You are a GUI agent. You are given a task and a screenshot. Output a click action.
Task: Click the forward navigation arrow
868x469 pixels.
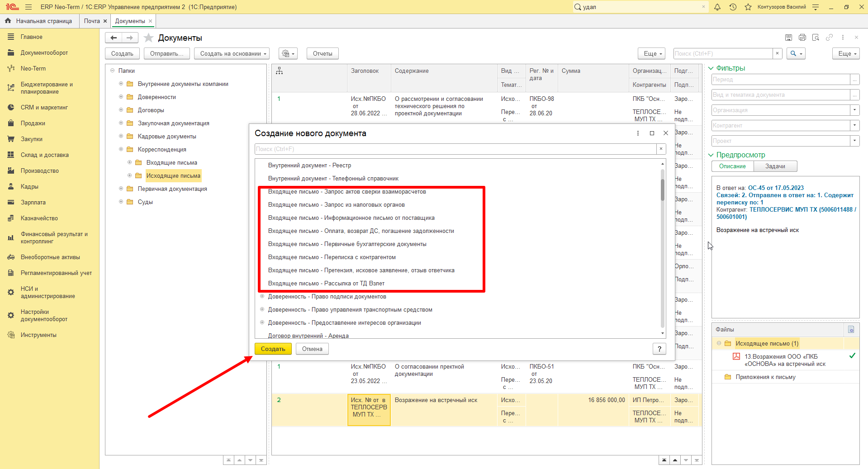click(130, 38)
